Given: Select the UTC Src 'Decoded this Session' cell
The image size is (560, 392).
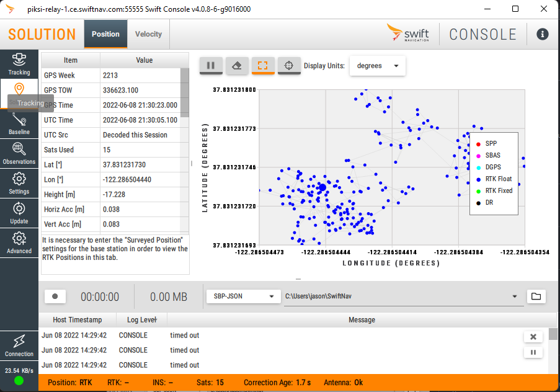Looking at the screenshot, I should tap(140, 135).
